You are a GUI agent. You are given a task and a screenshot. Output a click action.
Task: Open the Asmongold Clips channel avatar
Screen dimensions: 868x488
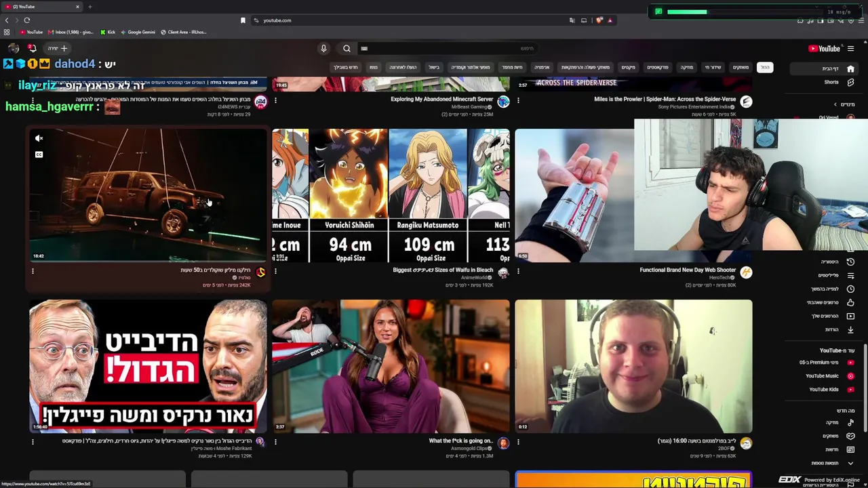click(503, 443)
